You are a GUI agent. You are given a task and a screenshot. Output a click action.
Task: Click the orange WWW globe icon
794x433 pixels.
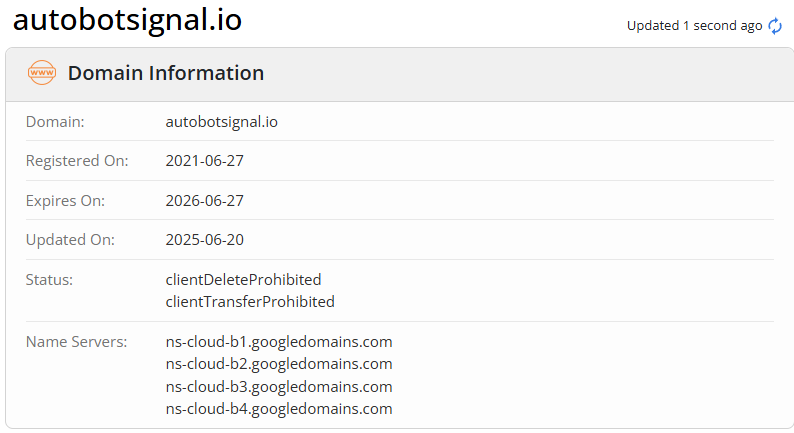42,73
